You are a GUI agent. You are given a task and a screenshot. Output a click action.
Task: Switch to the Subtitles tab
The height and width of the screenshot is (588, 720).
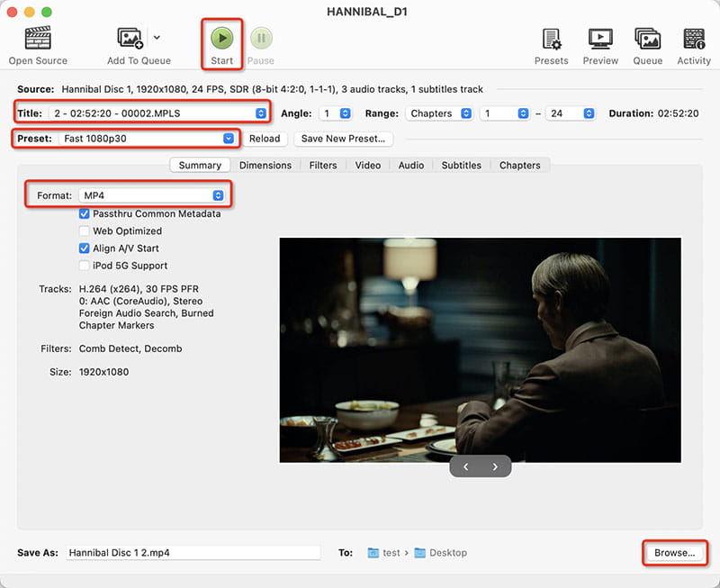[x=461, y=166]
